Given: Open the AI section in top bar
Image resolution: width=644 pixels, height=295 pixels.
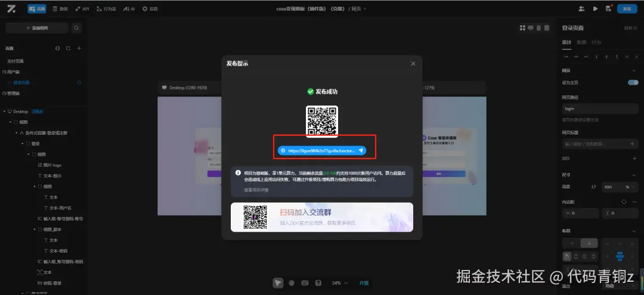Looking at the screenshot, I should pyautogui.click(x=129, y=8).
